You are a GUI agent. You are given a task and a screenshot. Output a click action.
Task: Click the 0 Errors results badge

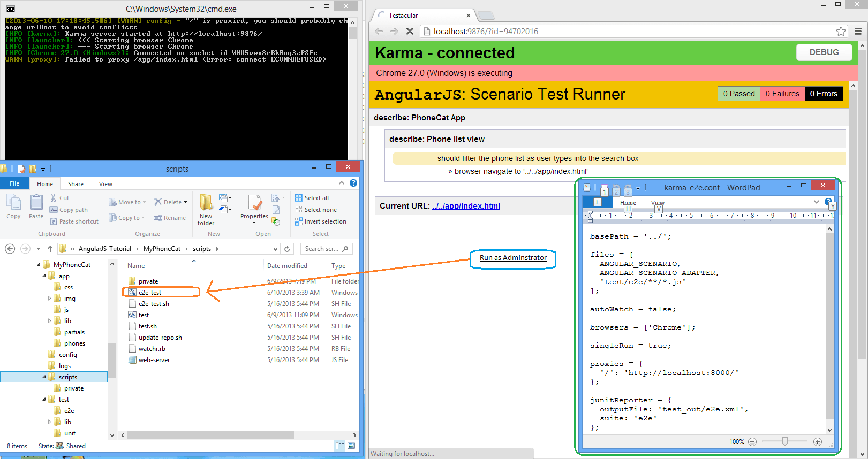coord(824,94)
